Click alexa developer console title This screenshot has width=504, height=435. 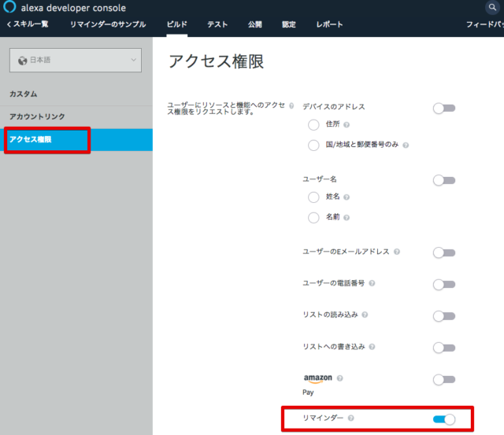[x=73, y=8]
